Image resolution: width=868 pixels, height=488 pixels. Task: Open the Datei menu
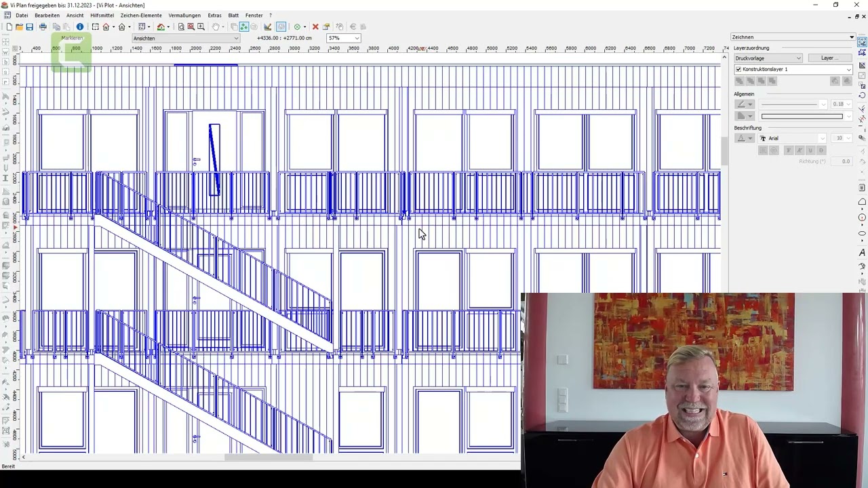click(22, 15)
